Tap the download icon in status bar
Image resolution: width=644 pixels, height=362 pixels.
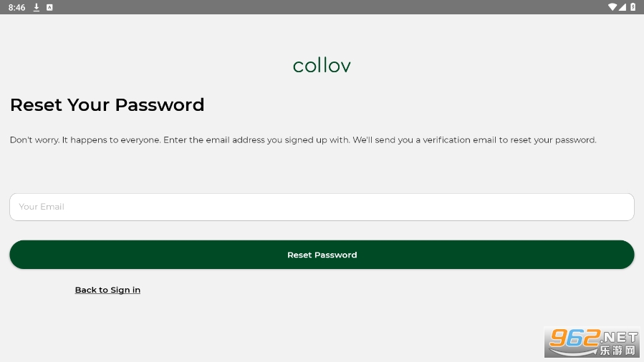(x=37, y=7)
